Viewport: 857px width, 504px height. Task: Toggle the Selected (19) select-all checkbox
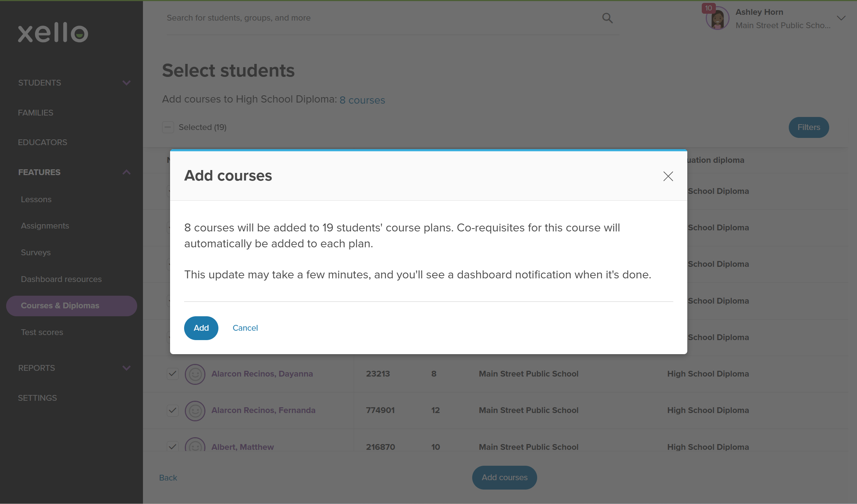pyautogui.click(x=168, y=127)
